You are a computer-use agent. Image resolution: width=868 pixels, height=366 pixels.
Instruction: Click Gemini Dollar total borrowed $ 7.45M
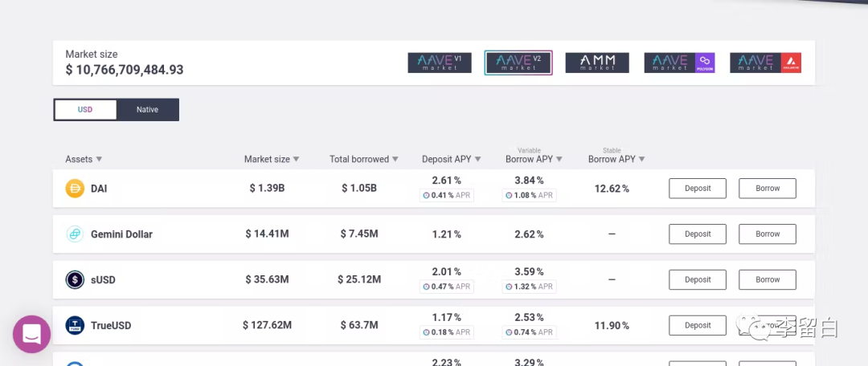click(x=359, y=234)
